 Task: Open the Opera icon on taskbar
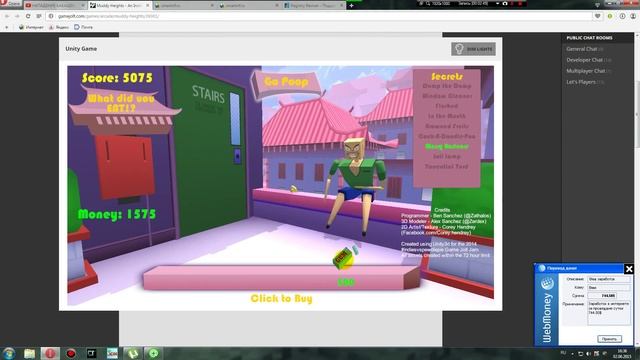50,353
